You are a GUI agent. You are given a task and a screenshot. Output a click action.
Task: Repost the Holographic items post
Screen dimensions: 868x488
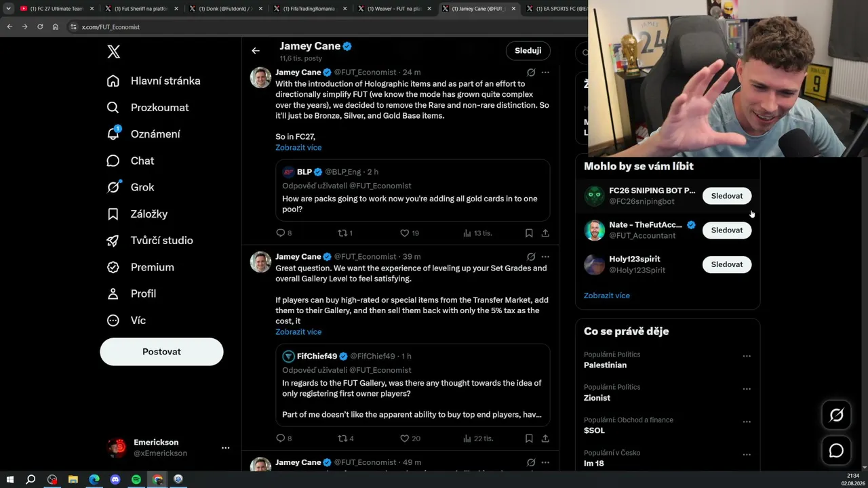[x=342, y=233]
